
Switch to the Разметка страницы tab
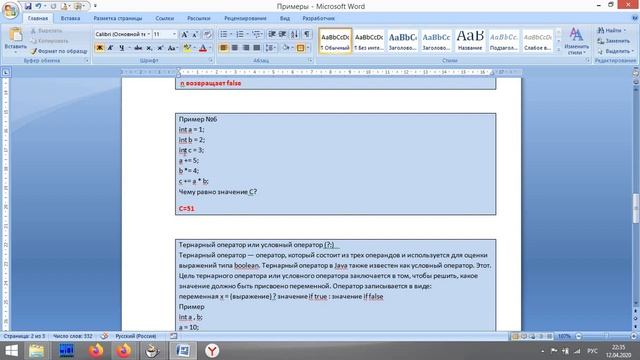[x=118, y=18]
